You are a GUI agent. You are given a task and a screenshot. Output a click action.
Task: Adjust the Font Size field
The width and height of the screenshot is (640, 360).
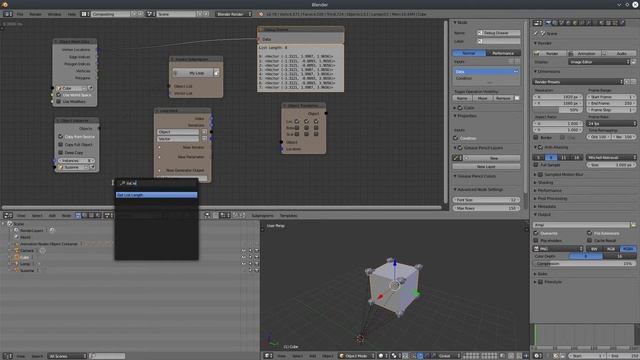[x=486, y=200]
